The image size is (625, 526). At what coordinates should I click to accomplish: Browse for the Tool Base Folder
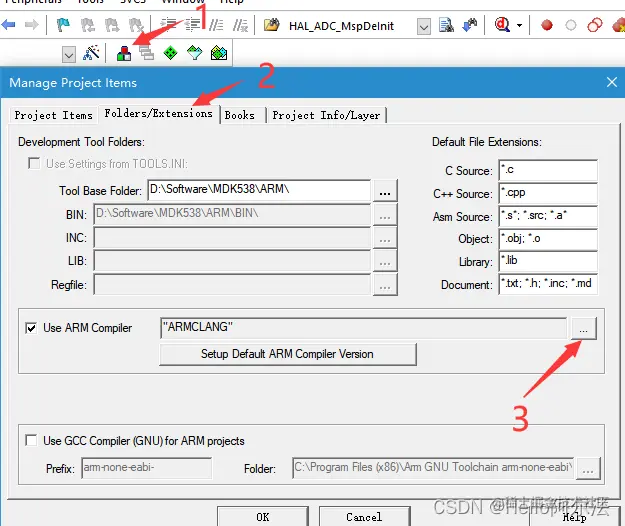tap(385, 191)
